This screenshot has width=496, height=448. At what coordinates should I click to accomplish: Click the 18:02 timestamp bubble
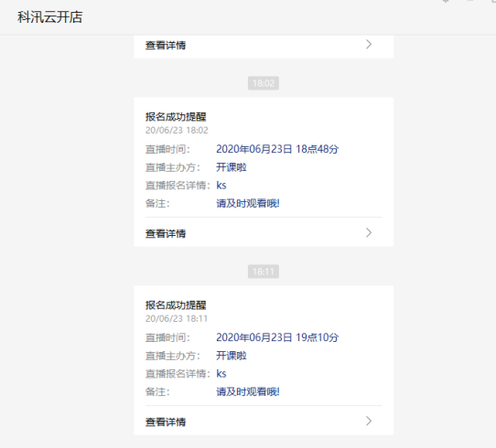[x=264, y=83]
